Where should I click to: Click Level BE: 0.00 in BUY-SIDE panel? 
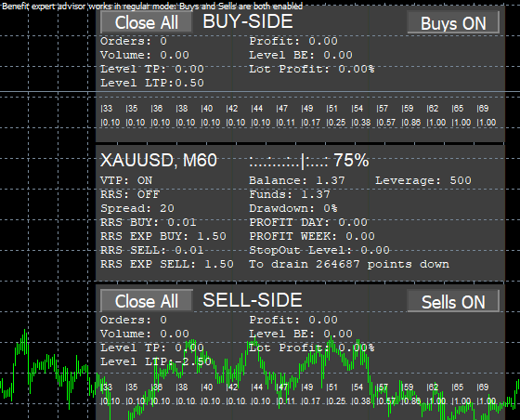point(301,55)
